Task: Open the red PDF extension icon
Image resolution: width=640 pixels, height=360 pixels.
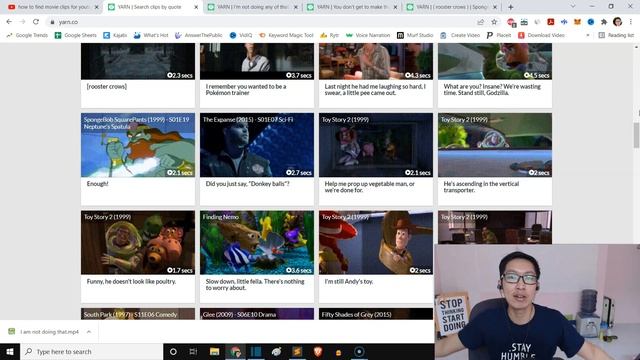Action: click(x=551, y=22)
